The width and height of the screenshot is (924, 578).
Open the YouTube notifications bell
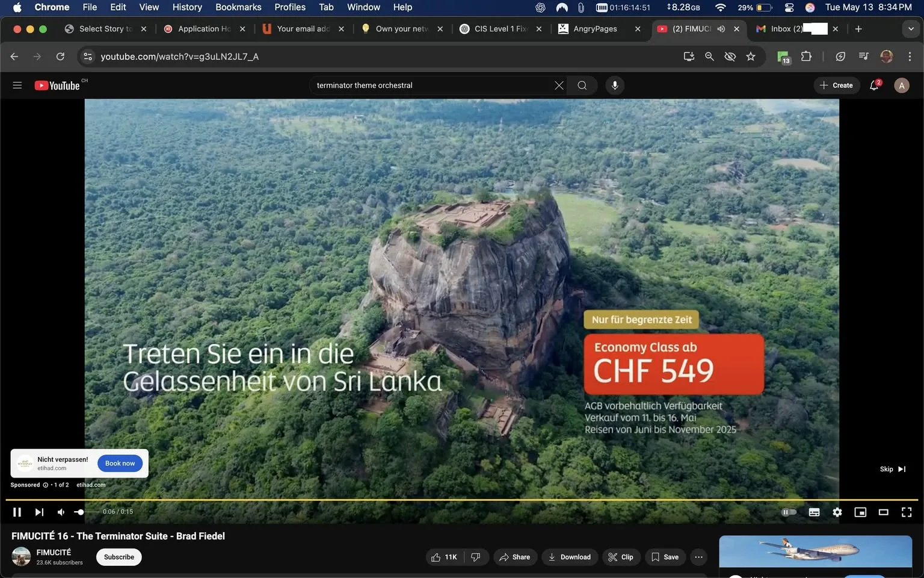873,85
